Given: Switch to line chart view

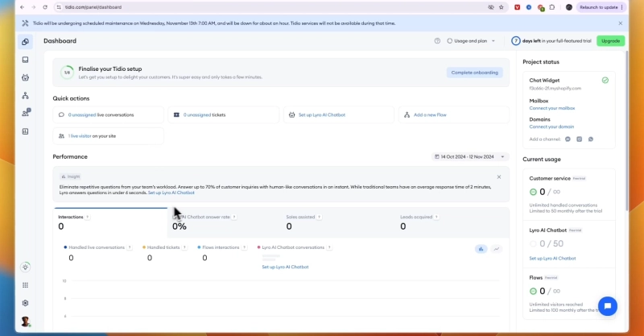Looking at the screenshot, I should pyautogui.click(x=497, y=249).
